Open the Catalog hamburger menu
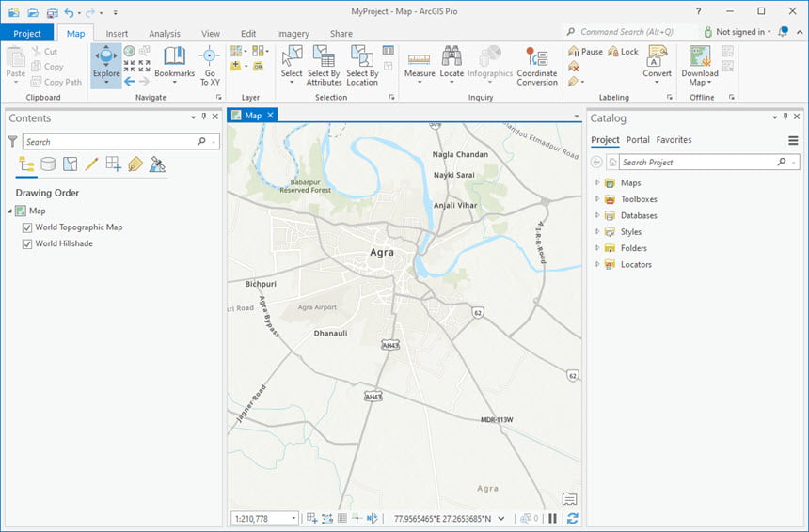 pos(793,140)
